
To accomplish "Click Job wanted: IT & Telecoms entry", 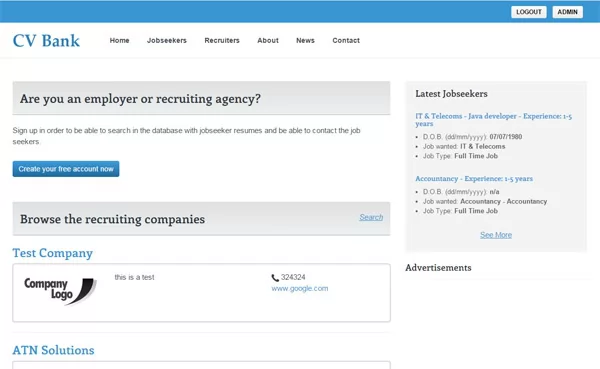I will (464, 146).
